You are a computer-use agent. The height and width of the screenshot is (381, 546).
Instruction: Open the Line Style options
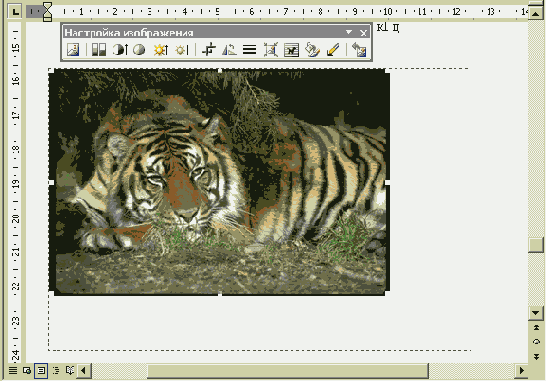(250, 50)
